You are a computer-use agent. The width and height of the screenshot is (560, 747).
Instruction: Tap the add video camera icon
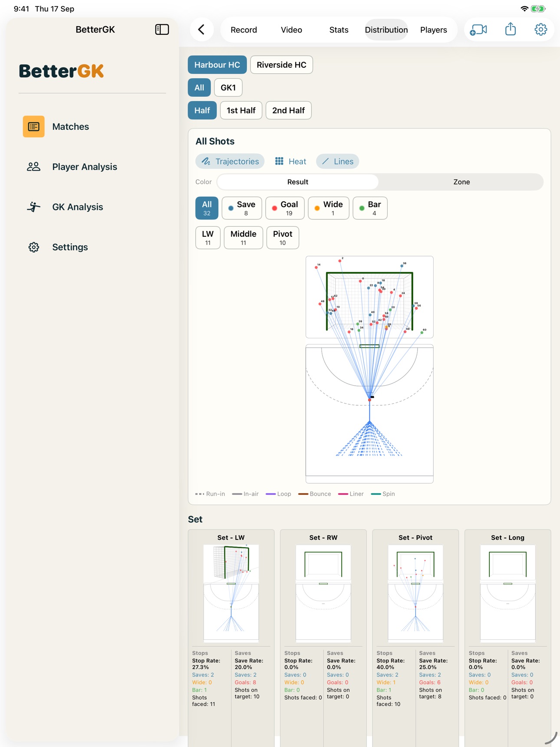click(x=478, y=30)
